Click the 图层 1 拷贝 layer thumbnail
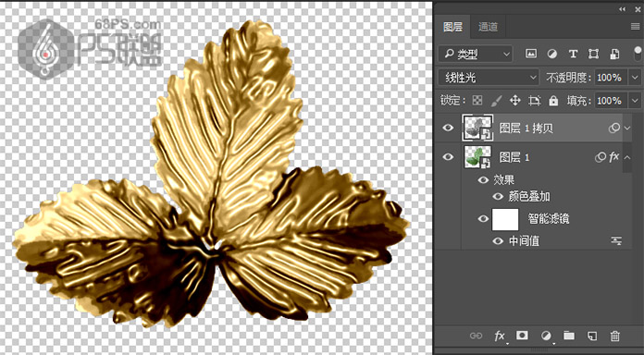 pos(477,129)
